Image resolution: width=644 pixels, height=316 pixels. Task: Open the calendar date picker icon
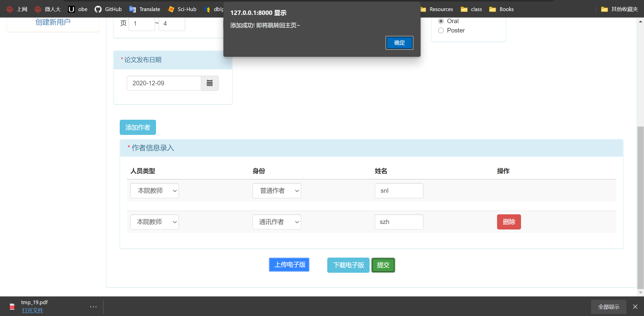tap(210, 83)
